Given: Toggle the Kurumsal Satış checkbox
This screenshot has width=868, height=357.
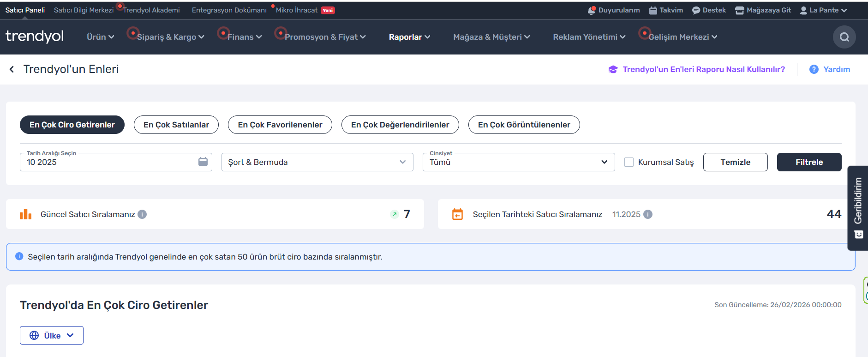Looking at the screenshot, I should coord(629,162).
